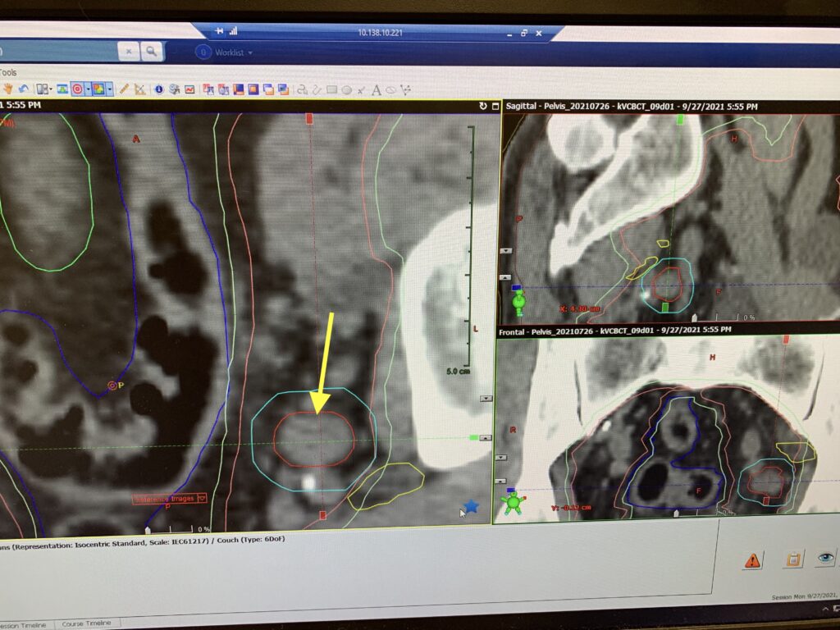Open the Tools menu
The image size is (840, 630).
[x=8, y=72]
